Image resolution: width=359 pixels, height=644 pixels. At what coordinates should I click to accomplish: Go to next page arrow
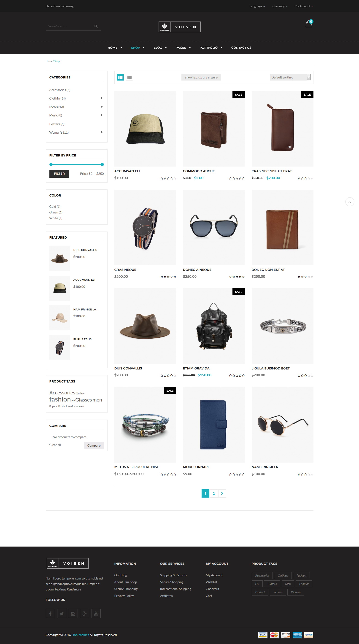point(222,493)
